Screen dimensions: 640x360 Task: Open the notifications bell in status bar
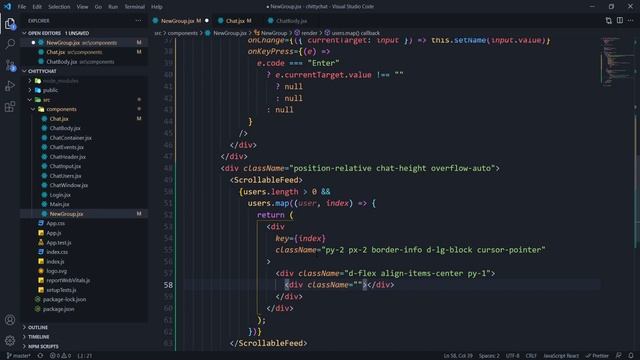click(631, 356)
